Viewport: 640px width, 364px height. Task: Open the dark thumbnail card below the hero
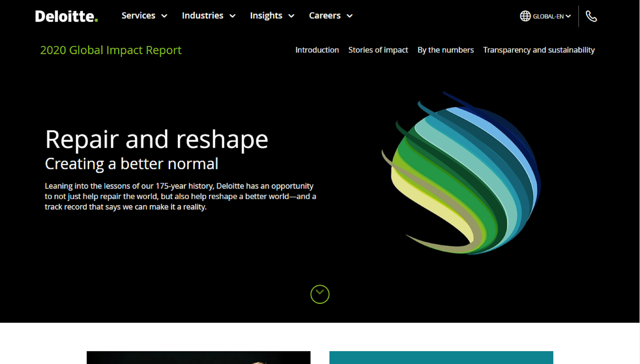(198, 357)
